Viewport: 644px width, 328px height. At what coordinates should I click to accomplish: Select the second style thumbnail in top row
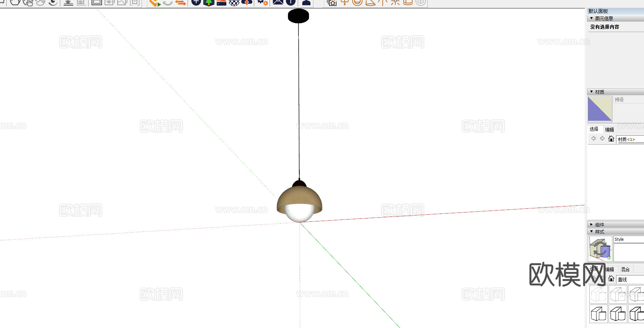pyautogui.click(x=618, y=294)
